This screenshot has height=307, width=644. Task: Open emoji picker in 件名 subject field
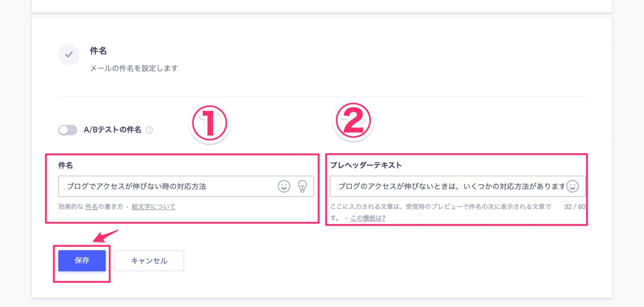coord(284,186)
